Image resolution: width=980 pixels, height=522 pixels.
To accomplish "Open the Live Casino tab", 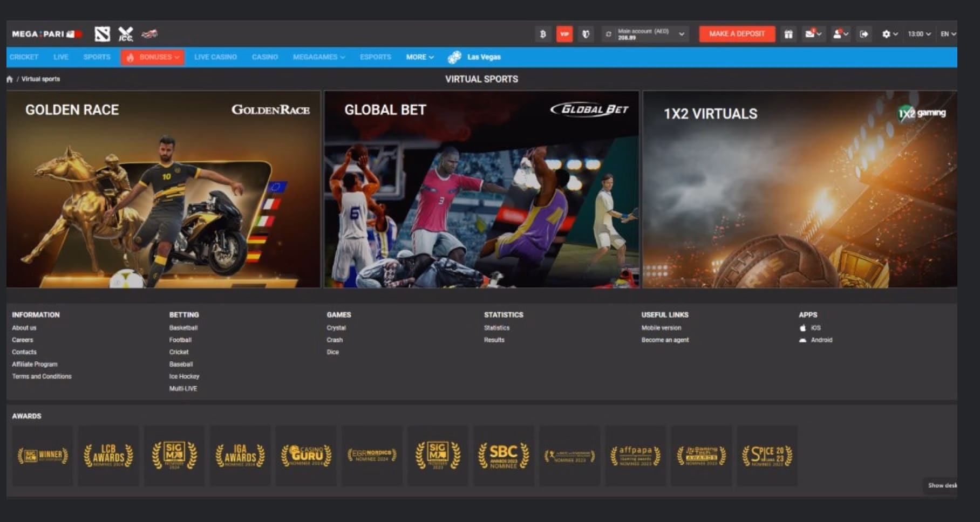I will (x=215, y=57).
